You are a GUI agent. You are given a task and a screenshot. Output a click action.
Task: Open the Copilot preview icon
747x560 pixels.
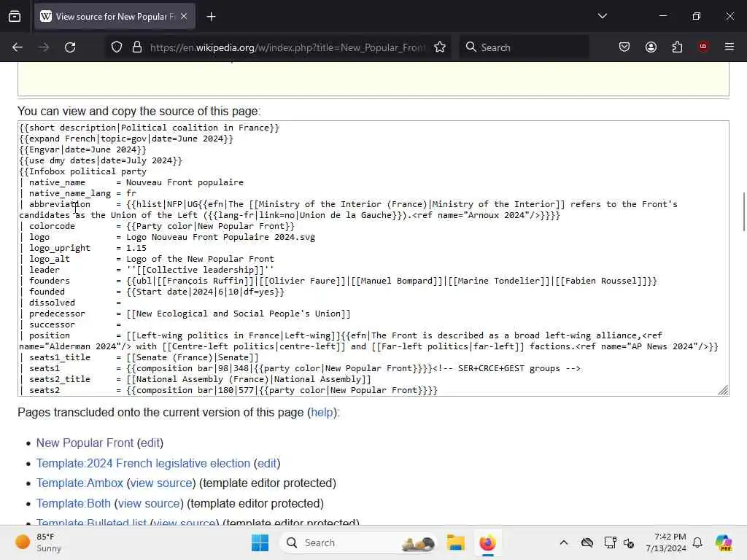click(724, 542)
